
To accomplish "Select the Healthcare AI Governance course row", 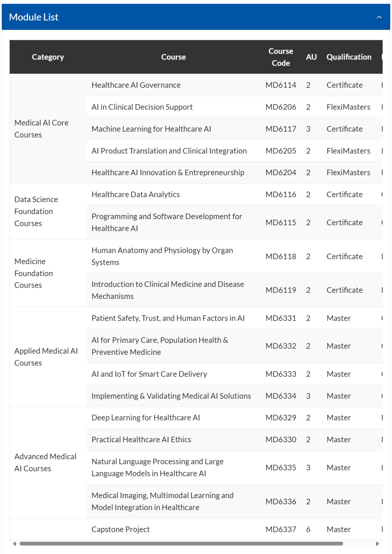I will coord(136,85).
